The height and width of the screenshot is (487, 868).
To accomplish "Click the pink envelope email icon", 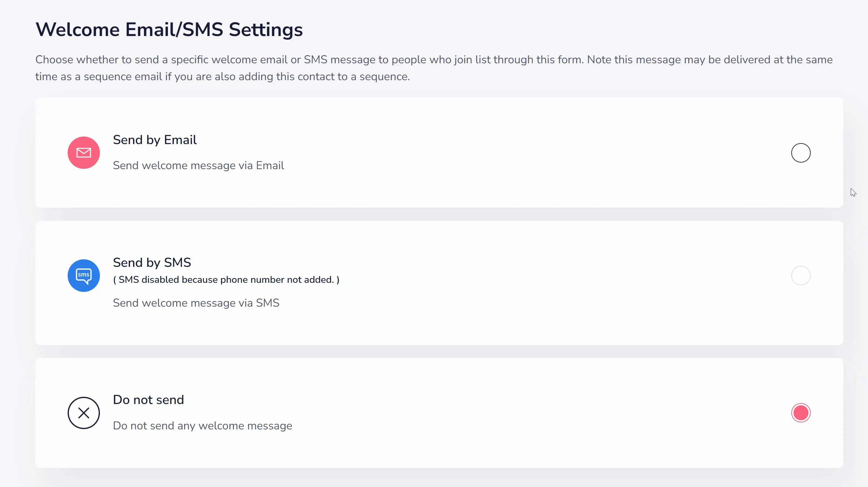I will (x=84, y=153).
